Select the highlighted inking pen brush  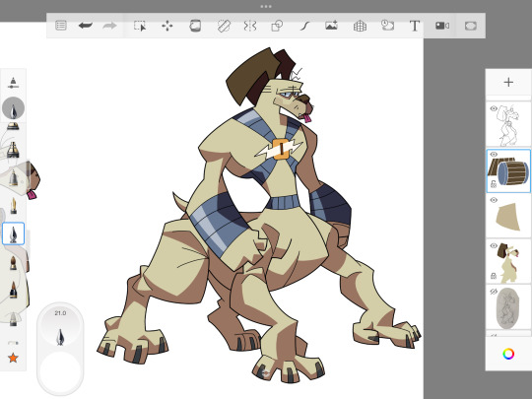point(13,233)
